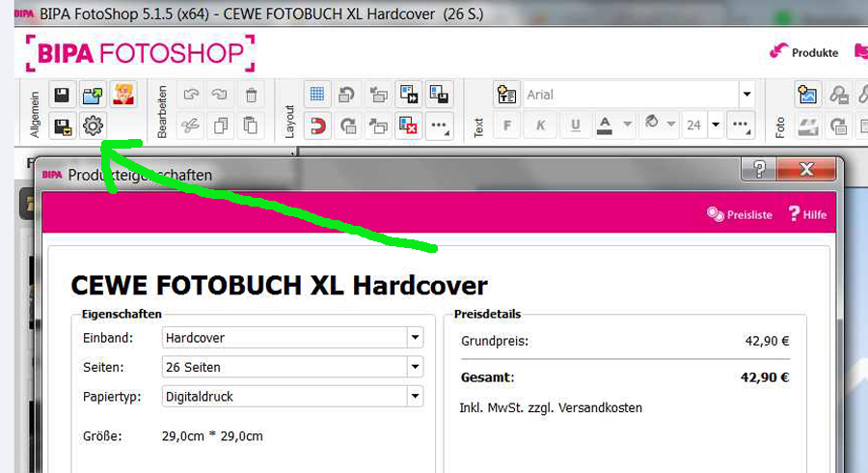Viewport: 868px width, 473px height.
Task: Click the scissors cut icon
Action: pos(191,126)
